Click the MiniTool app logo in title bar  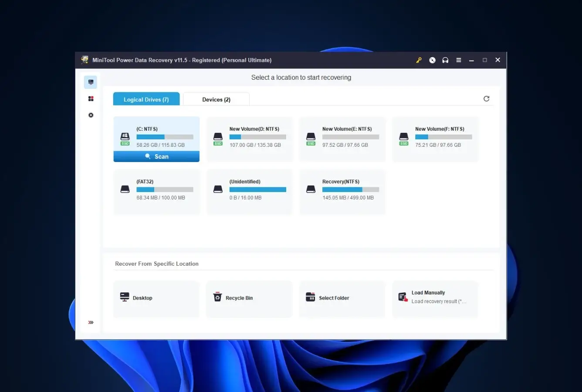85,60
